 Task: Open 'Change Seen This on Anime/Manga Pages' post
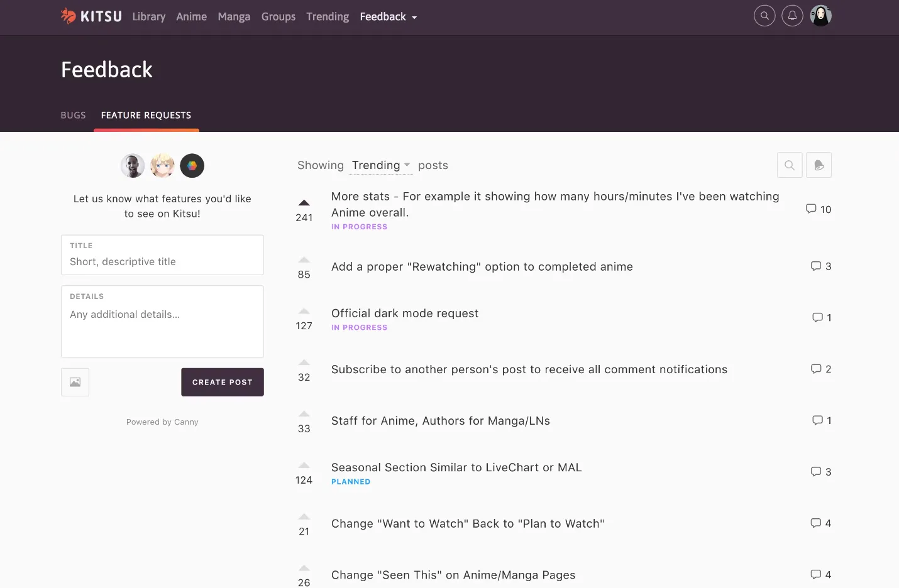pyautogui.click(x=453, y=575)
